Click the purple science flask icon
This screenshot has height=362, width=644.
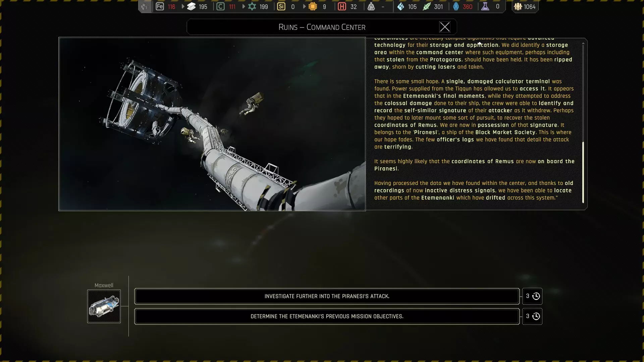coord(485,6)
